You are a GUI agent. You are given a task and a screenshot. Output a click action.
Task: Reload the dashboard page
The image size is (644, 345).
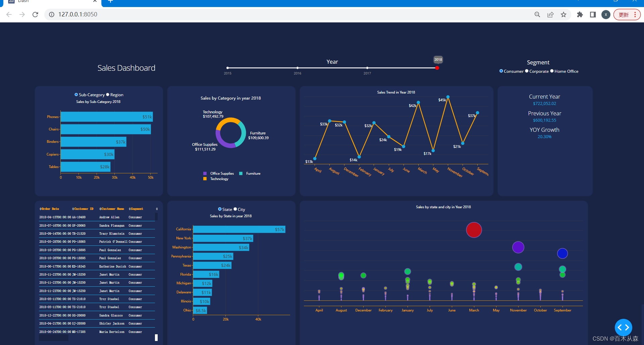click(x=35, y=14)
